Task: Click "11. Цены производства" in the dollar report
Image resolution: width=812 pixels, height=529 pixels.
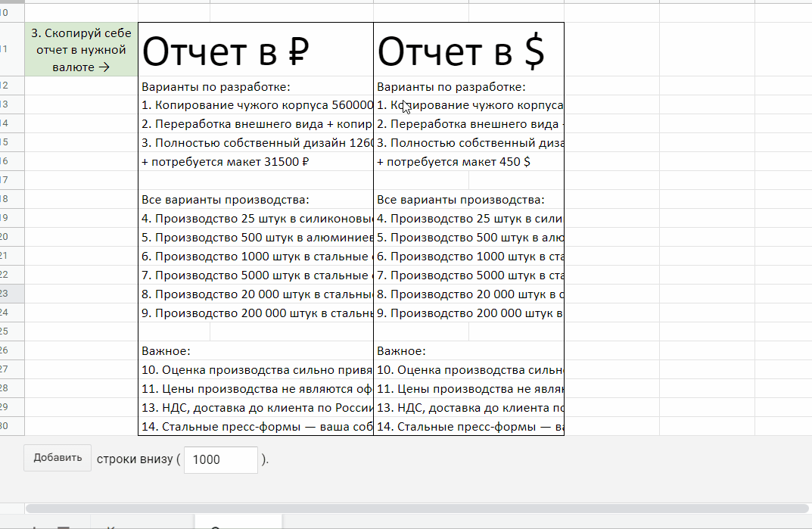Action: pos(468,389)
